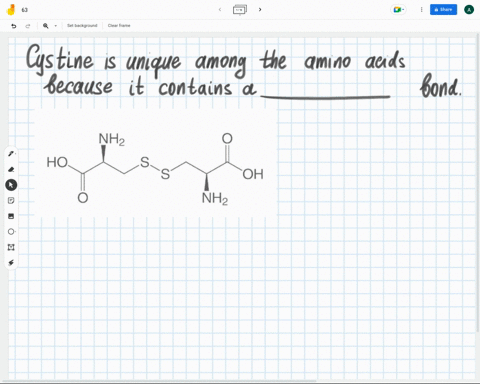Viewport: 480px width, 384px height.
Task: Go to the previous frame arrow
Action: [220, 9]
